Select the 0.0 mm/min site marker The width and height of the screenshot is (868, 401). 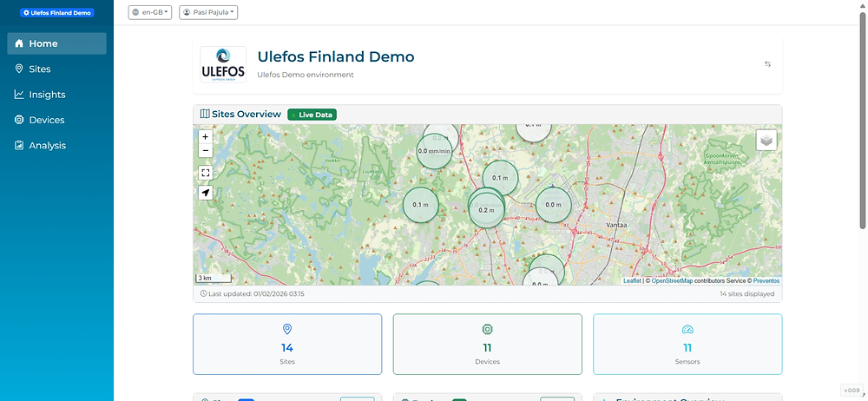[x=434, y=151]
